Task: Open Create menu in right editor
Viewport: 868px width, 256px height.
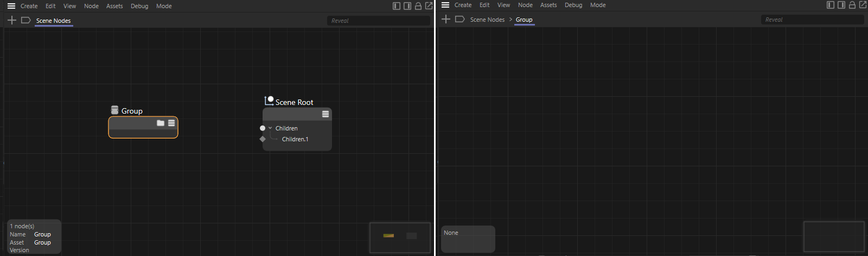Action: coord(463,5)
